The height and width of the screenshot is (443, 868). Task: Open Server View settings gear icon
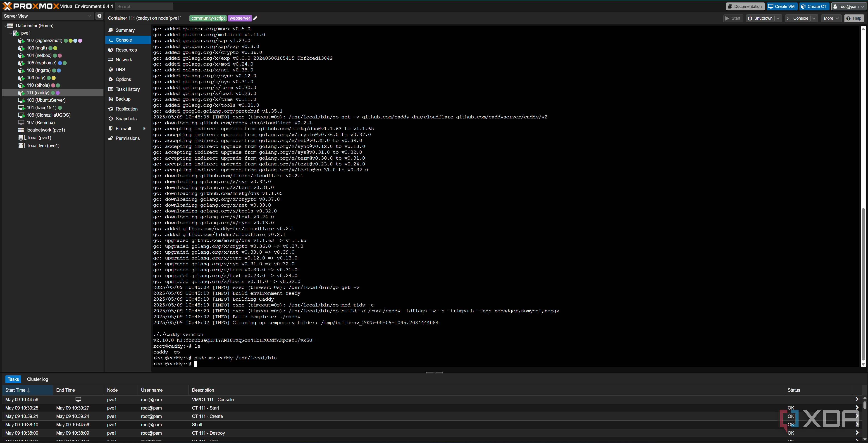point(99,16)
